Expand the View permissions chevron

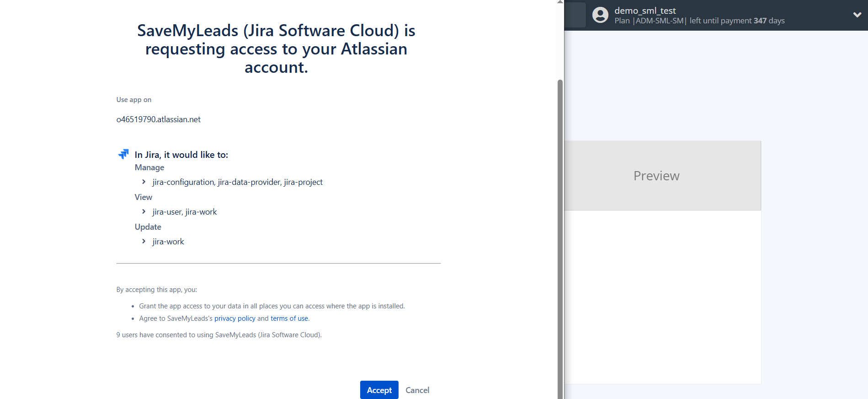coord(144,212)
